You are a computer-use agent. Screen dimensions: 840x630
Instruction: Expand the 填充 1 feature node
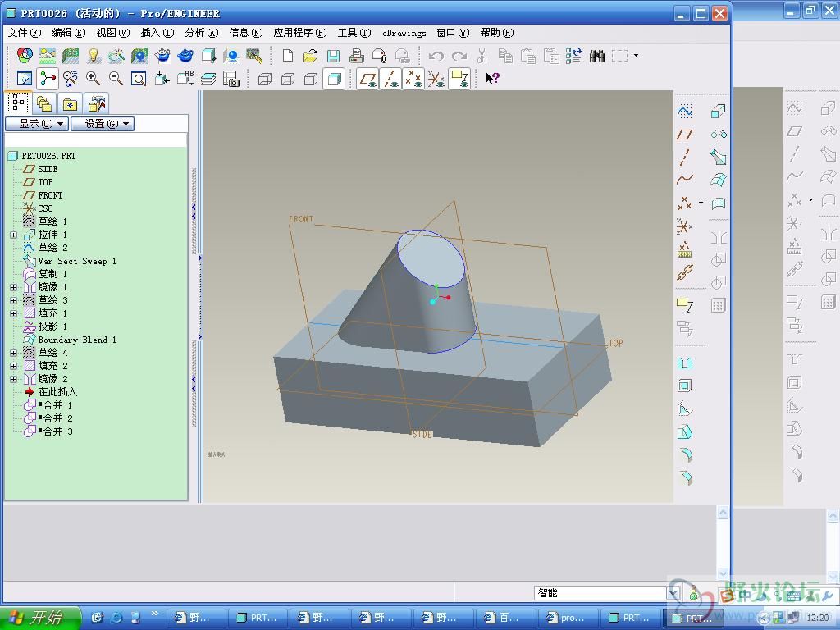(x=14, y=313)
